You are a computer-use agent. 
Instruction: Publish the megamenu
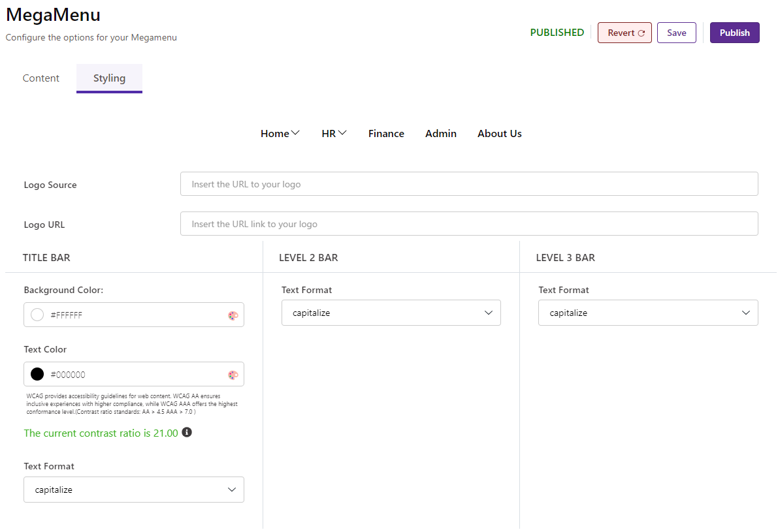[734, 32]
